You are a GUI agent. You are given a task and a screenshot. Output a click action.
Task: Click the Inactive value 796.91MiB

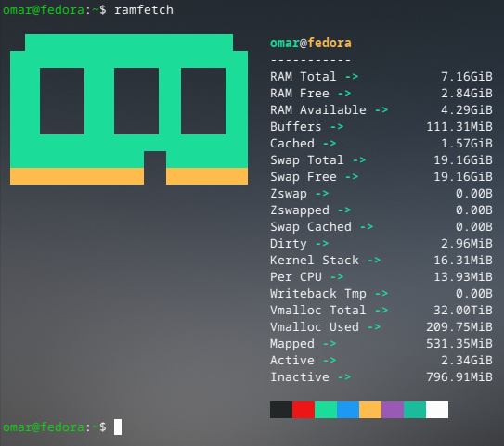[x=459, y=377]
